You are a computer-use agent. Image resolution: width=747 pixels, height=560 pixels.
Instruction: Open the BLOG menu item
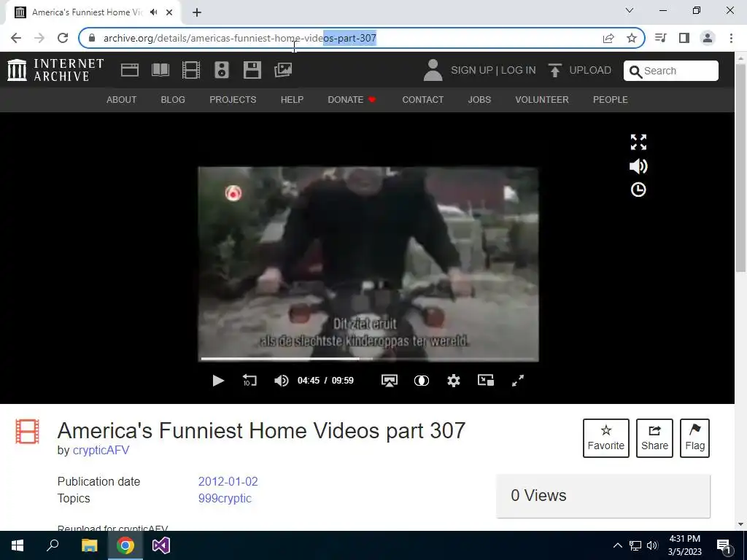point(173,99)
